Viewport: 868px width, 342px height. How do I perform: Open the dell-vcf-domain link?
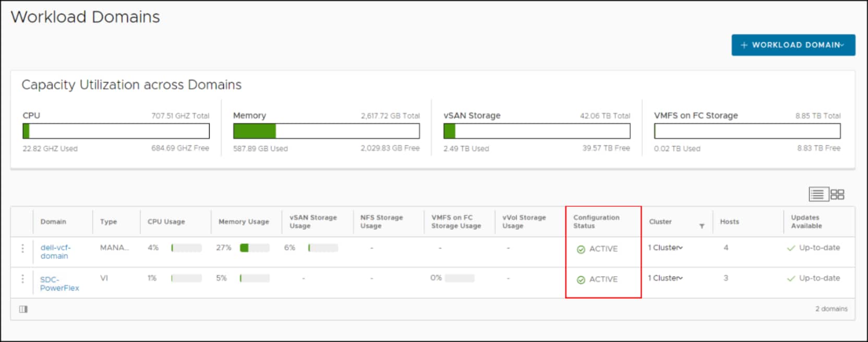(x=55, y=252)
